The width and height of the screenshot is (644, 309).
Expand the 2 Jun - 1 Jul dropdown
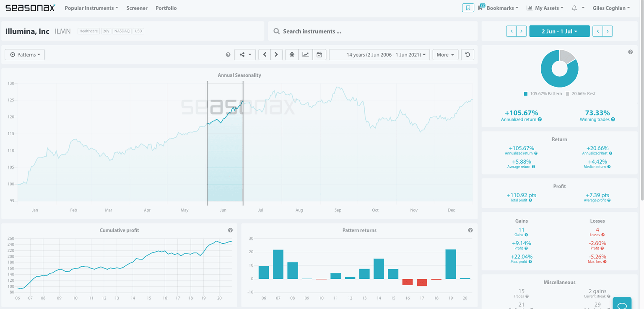click(x=559, y=31)
